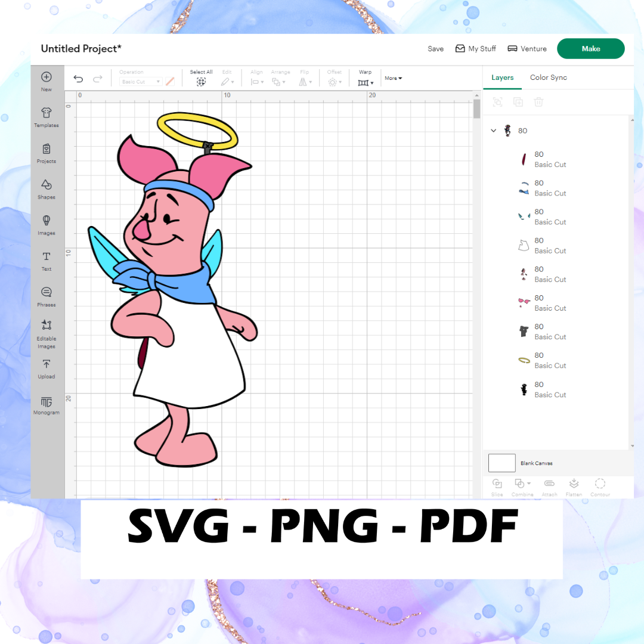Open the Flip dropdown
Viewport: 644px width, 644px height.
[305, 82]
